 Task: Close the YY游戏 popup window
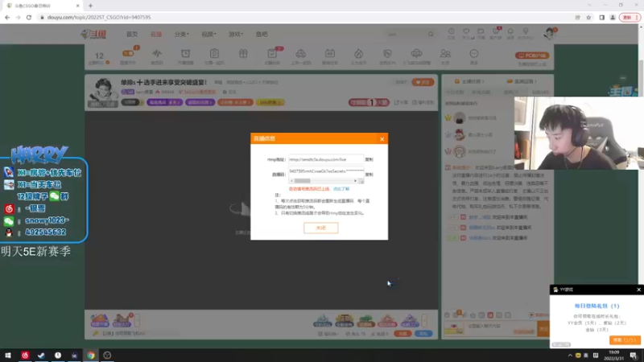tap(638, 290)
